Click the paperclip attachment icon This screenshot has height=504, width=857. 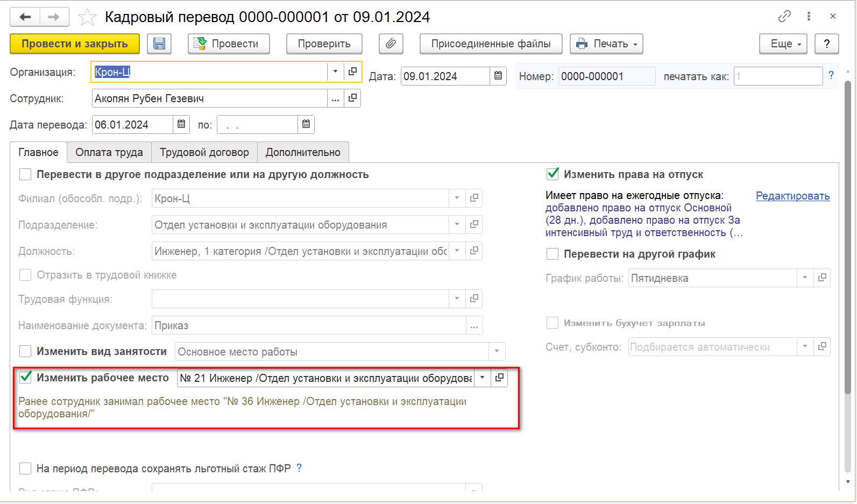pos(391,44)
